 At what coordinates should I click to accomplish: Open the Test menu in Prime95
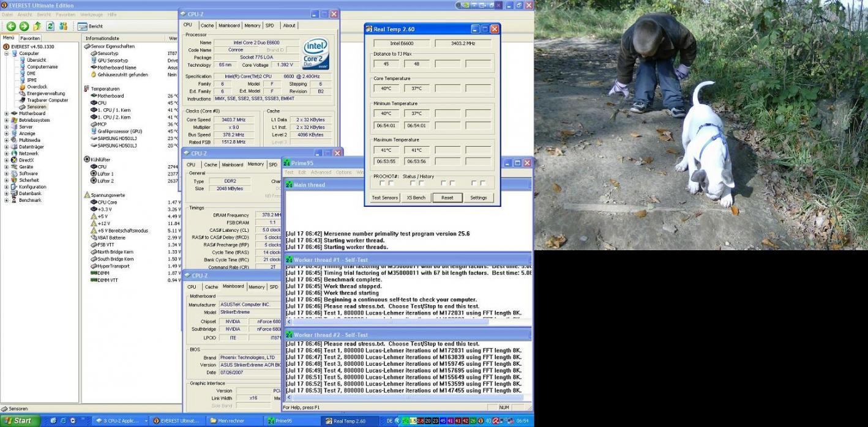(289, 173)
